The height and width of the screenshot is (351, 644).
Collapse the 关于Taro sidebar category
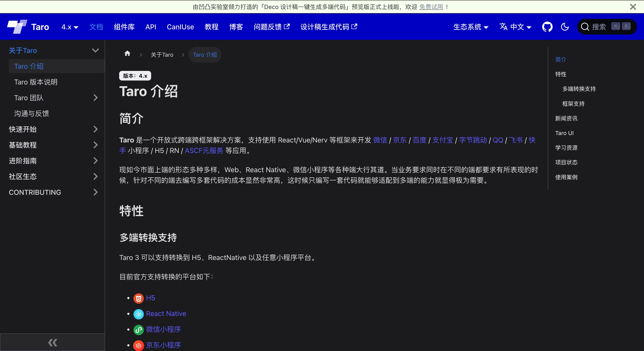pos(95,51)
